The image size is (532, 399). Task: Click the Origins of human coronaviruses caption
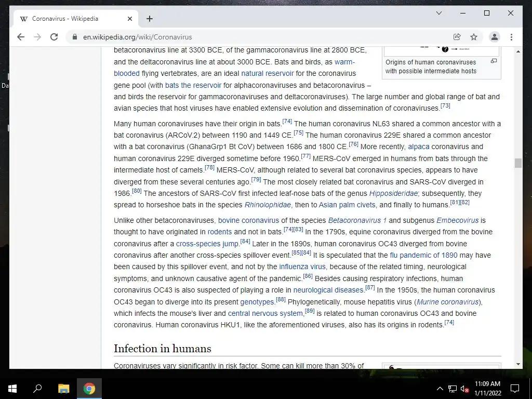[x=431, y=66]
